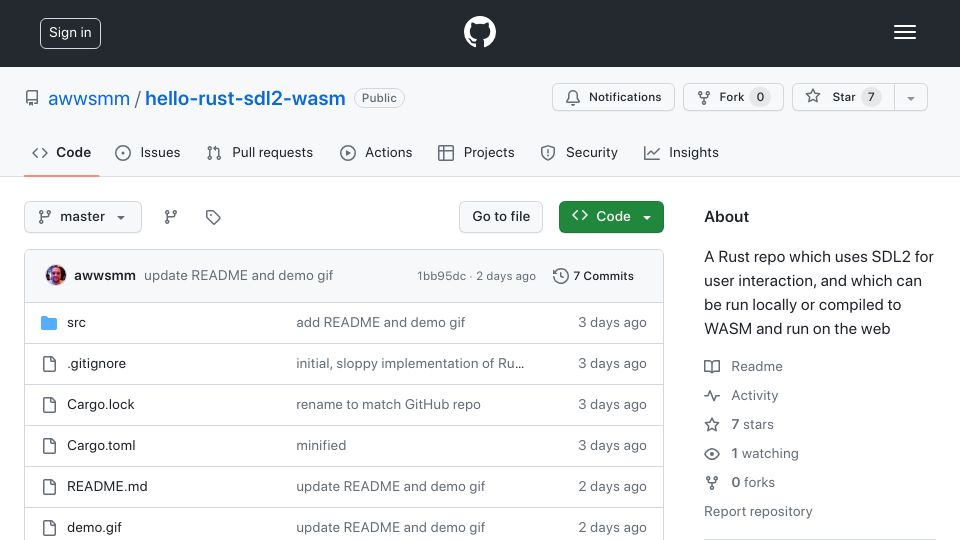Open the .gitignore file

(x=97, y=364)
